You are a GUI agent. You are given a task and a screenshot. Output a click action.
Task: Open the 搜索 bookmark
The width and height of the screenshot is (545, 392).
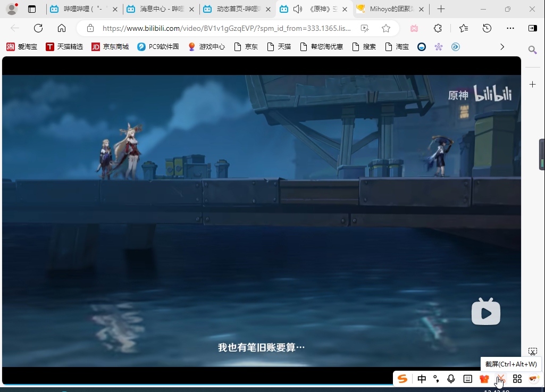coord(364,47)
